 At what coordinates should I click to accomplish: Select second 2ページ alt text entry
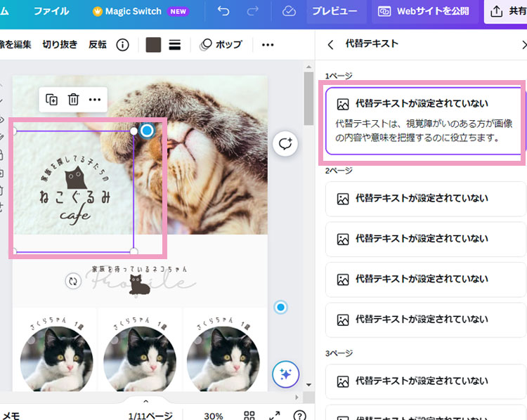[425, 239]
